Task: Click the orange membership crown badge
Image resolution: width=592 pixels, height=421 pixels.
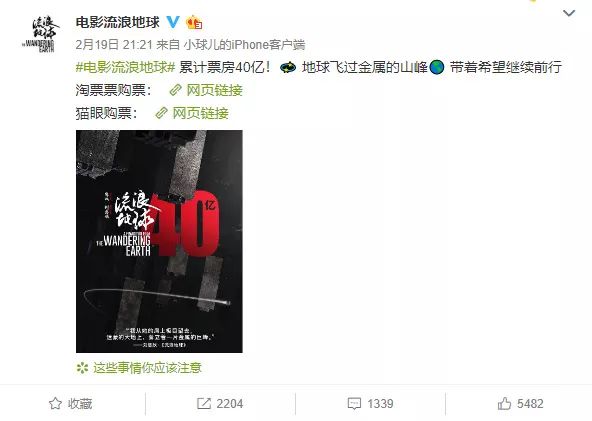Action: [x=194, y=22]
